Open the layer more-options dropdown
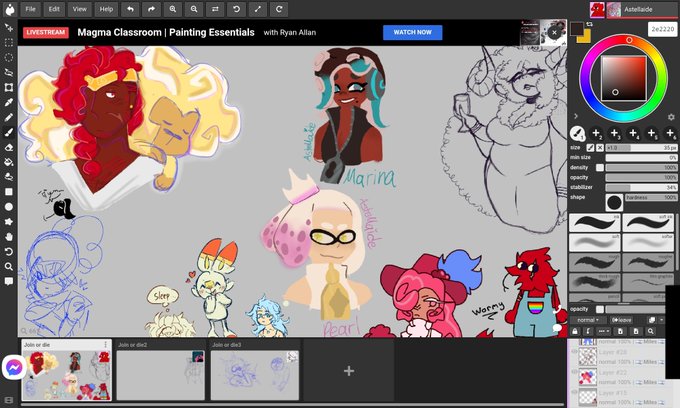Viewport: 680px width, 408px height. coord(604,331)
